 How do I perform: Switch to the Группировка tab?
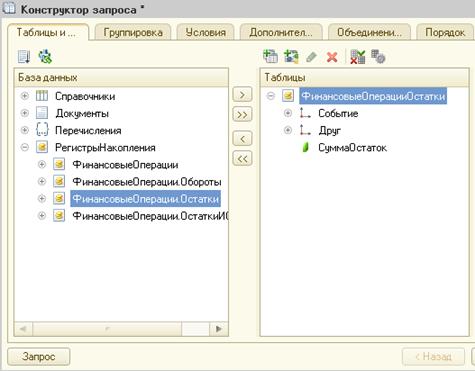pos(133,32)
